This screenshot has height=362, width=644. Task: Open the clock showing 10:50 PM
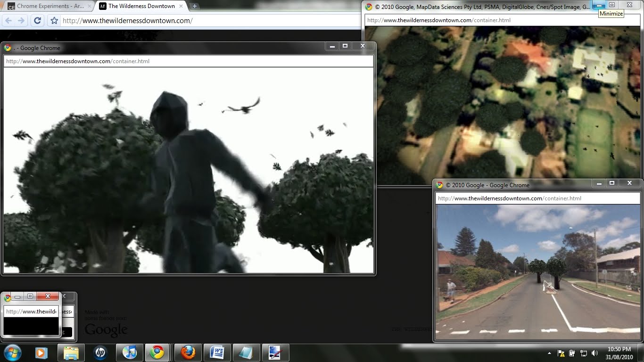(619, 353)
